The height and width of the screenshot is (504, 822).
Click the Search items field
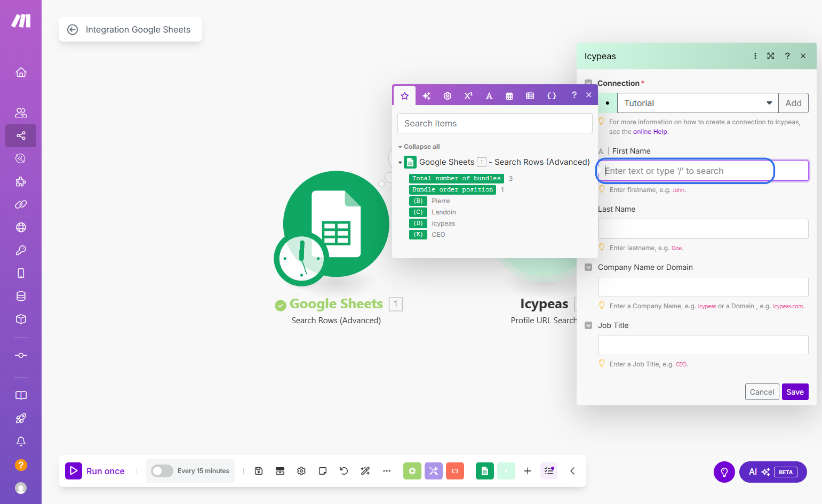coord(495,123)
